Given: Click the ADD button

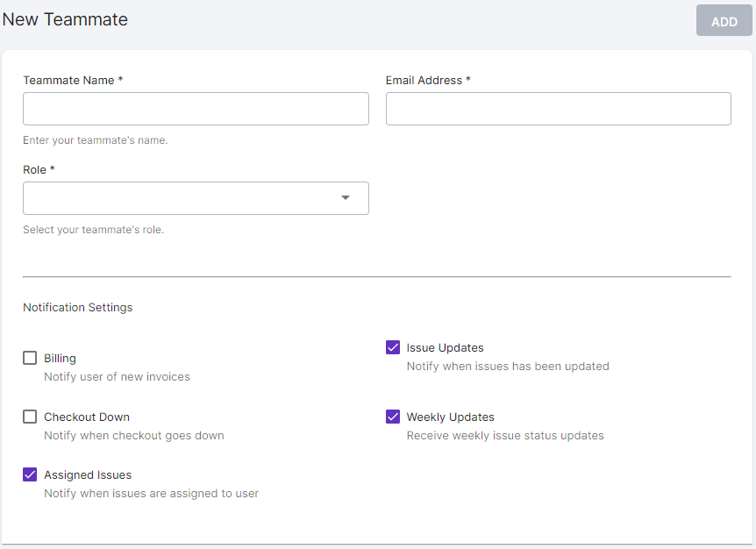Looking at the screenshot, I should 724,21.
